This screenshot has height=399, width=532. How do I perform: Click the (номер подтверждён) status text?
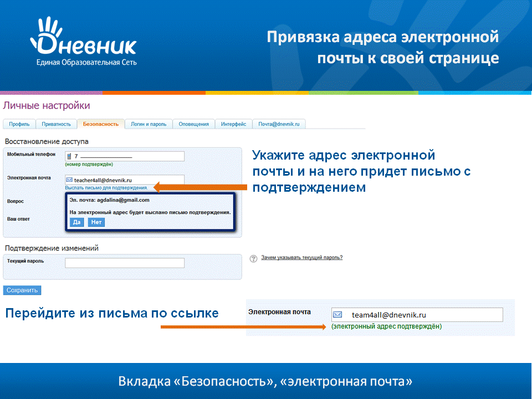(89, 164)
